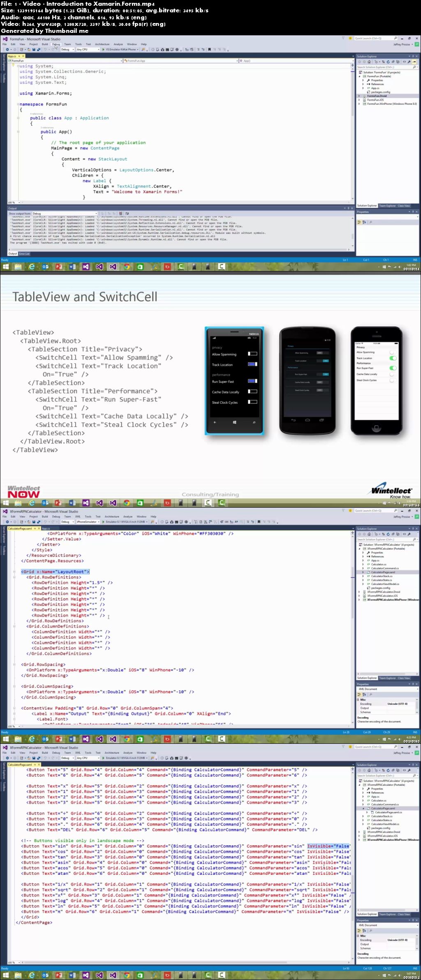Click Undo icon in FormsFun toolbar
Viewport: 421px width, 980px height.
tap(45, 49)
